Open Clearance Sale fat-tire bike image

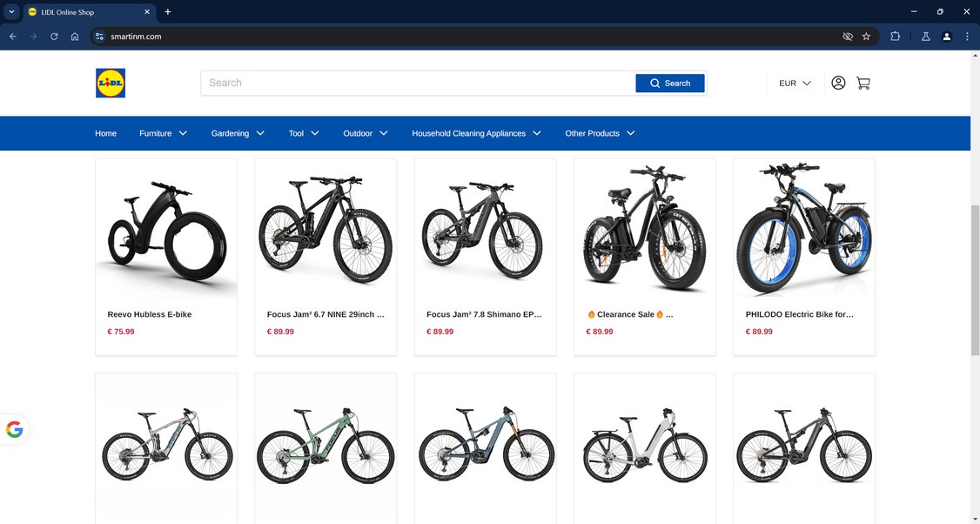[645, 230]
